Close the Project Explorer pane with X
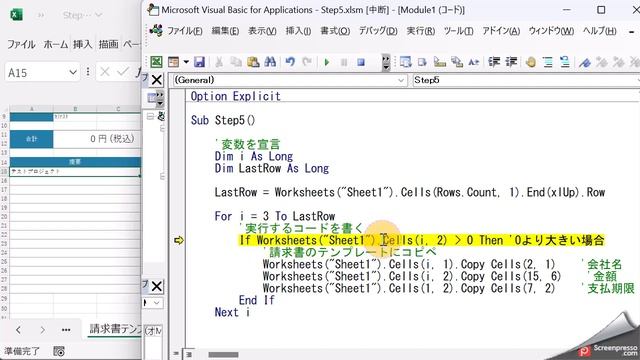 tap(157, 80)
